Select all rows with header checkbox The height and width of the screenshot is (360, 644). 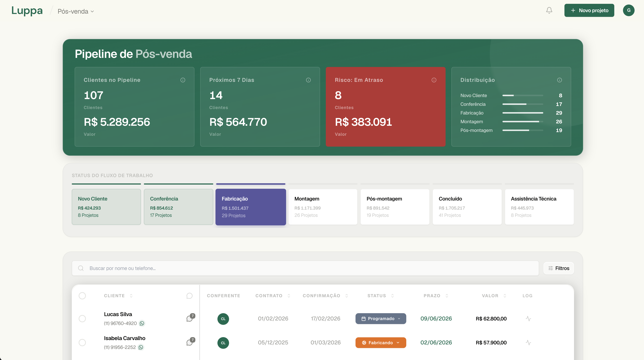click(82, 296)
